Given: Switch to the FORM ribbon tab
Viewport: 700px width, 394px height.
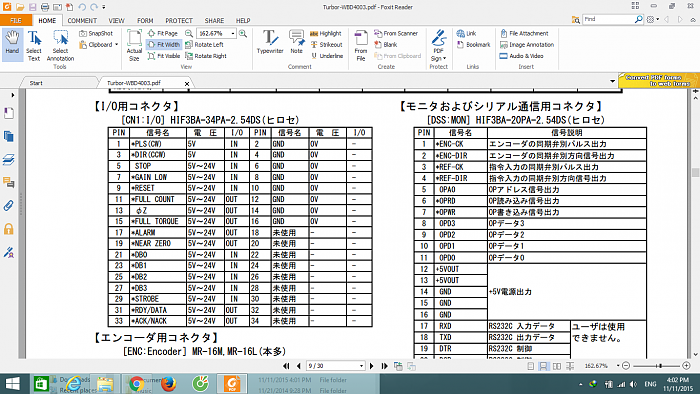Looking at the screenshot, I should pos(145,21).
